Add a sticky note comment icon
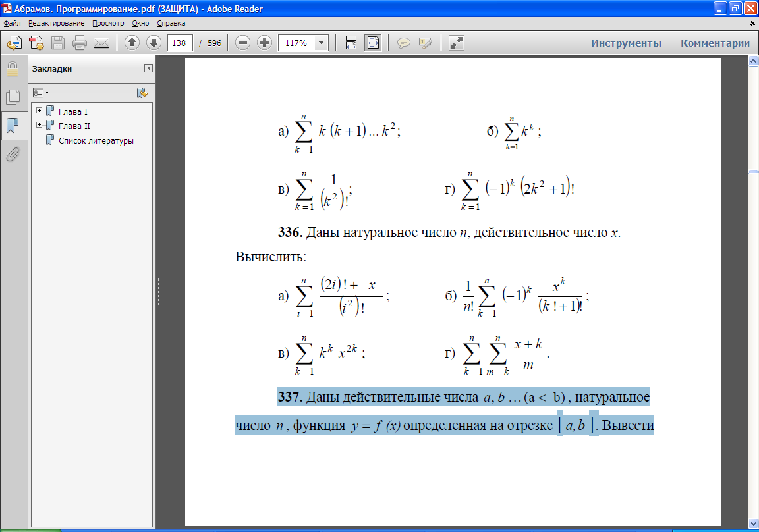The height and width of the screenshot is (532, 759). click(404, 43)
